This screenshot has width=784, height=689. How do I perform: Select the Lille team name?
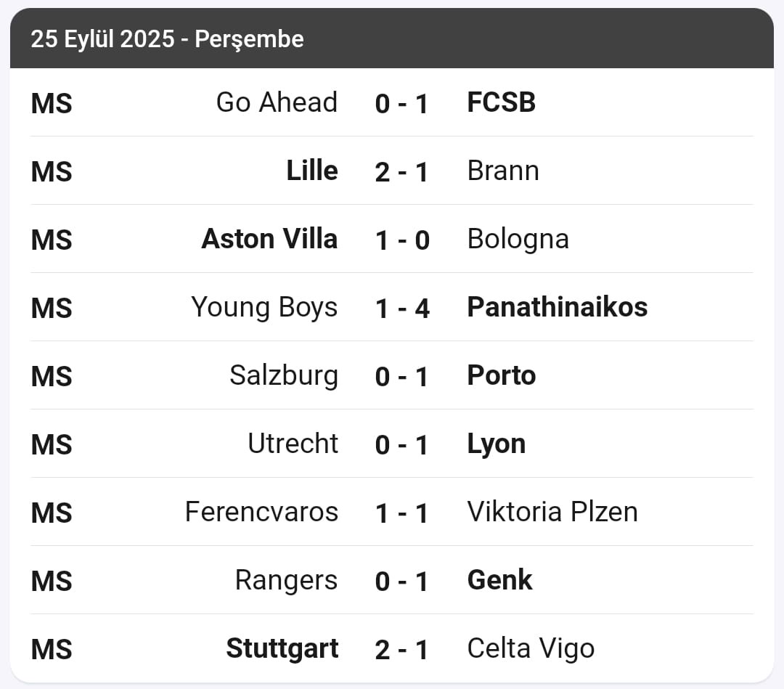pos(312,171)
